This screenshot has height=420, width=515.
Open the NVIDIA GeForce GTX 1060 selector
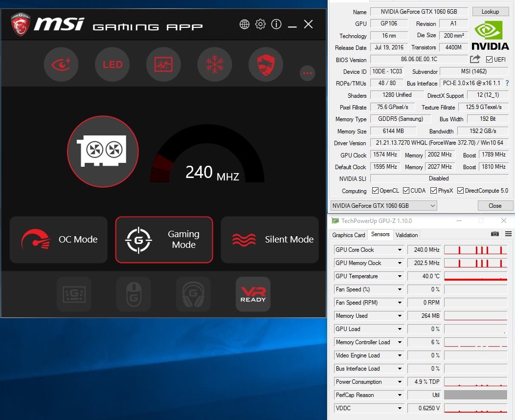pyautogui.click(x=384, y=206)
